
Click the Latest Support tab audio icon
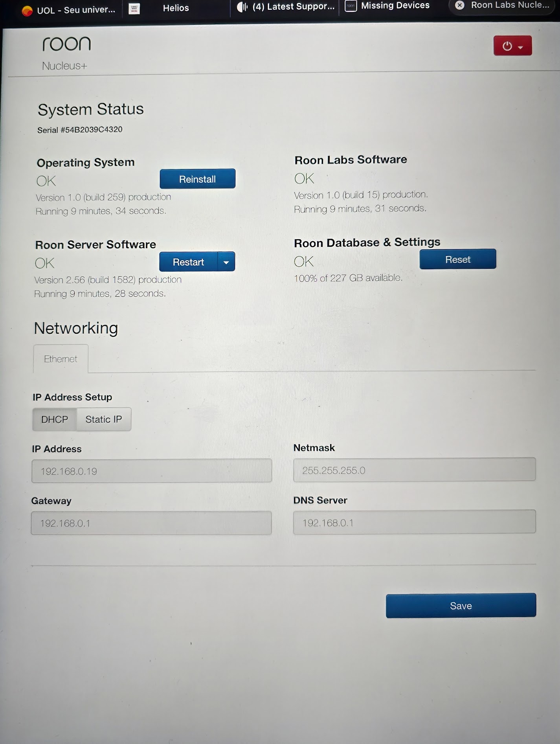(x=242, y=7)
